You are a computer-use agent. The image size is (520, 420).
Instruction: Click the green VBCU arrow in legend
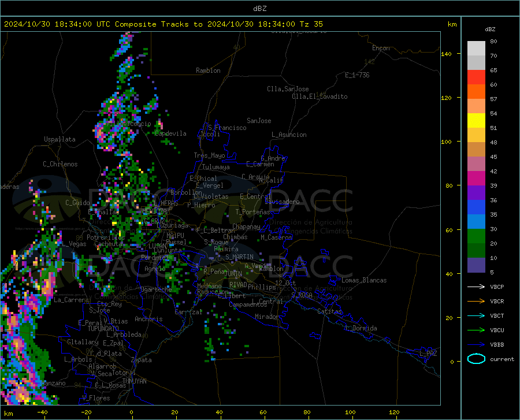(476, 330)
